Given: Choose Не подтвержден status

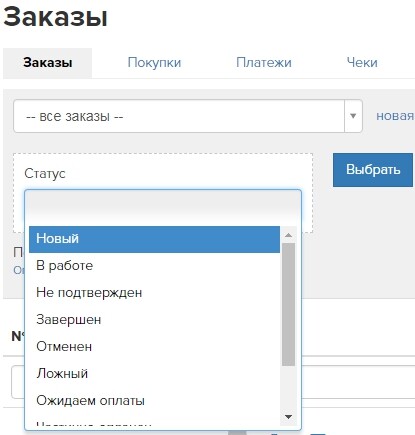Looking at the screenshot, I should coord(154,293).
